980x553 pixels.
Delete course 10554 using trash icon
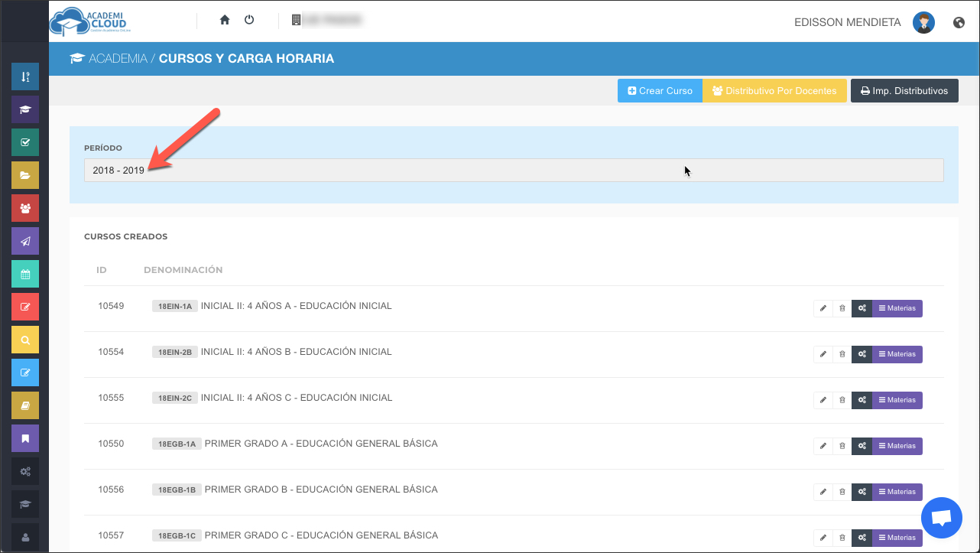click(x=842, y=354)
